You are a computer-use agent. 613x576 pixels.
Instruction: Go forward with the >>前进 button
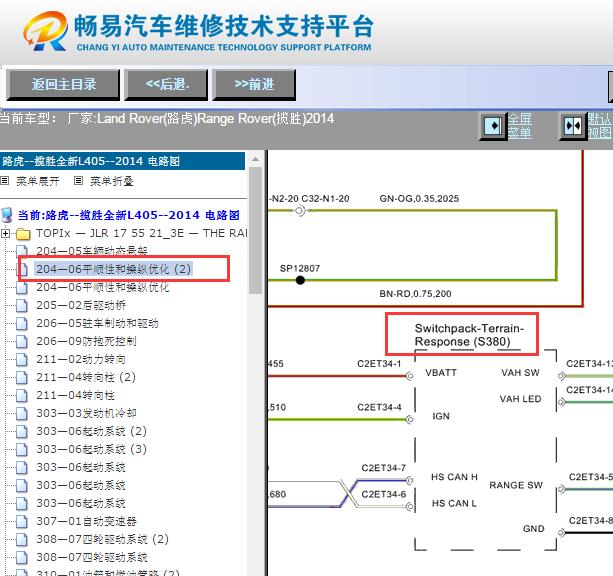(x=254, y=84)
